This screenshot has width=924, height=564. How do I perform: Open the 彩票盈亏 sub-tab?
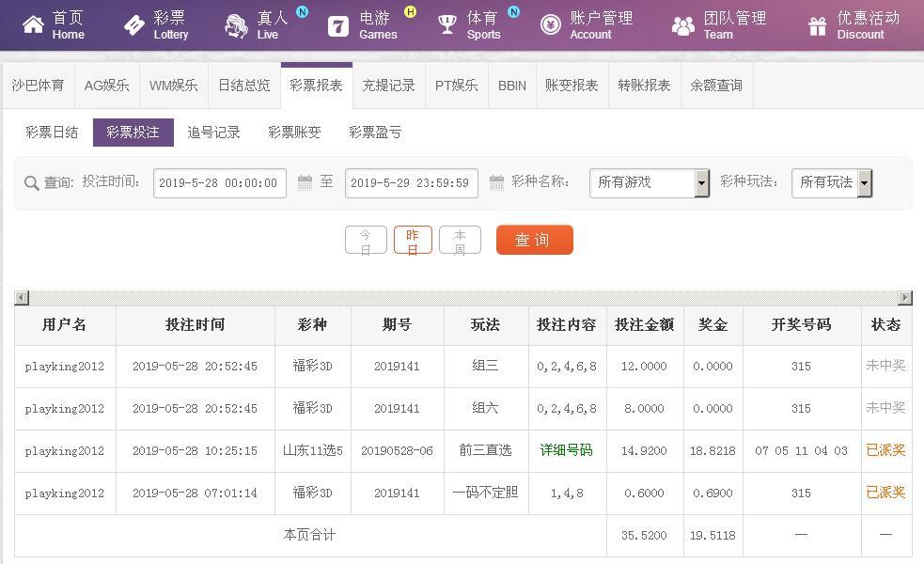tap(375, 133)
